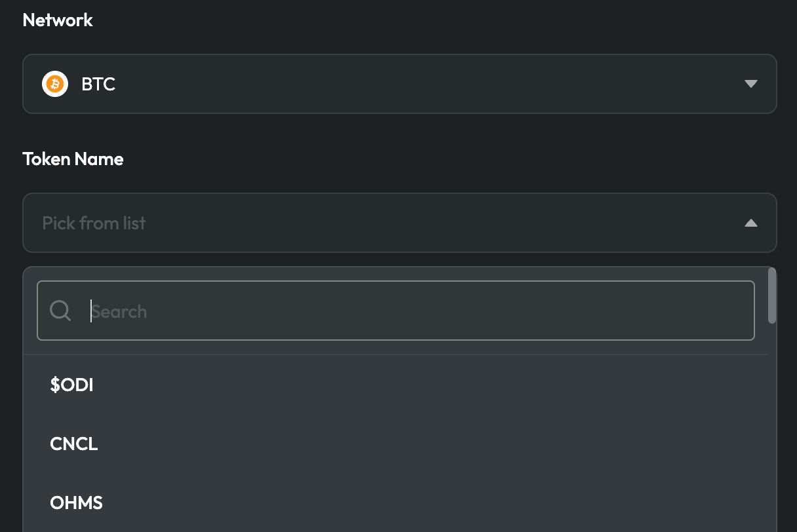Click the token list scrollbar thumb
The height and width of the screenshot is (532, 797).
772,295
